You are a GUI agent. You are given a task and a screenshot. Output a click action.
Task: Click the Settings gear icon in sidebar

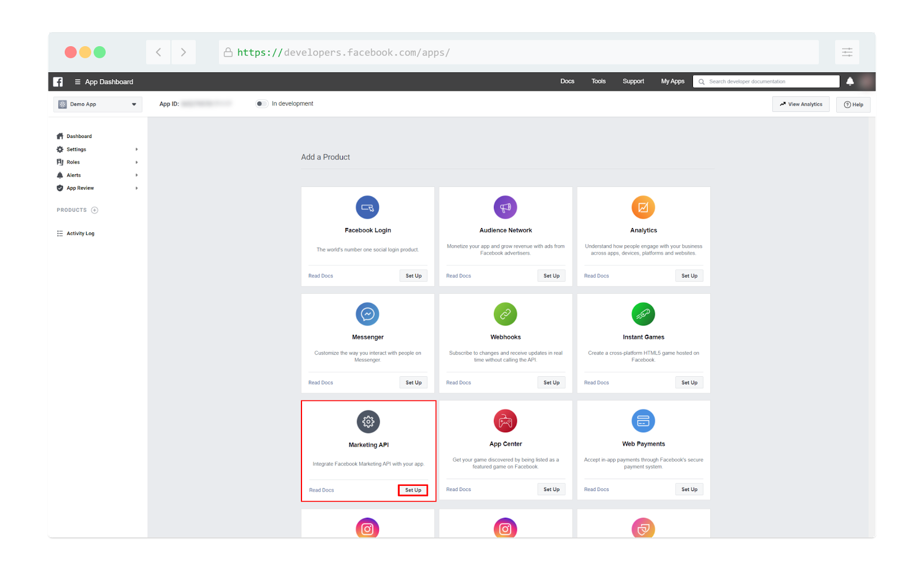(x=60, y=149)
